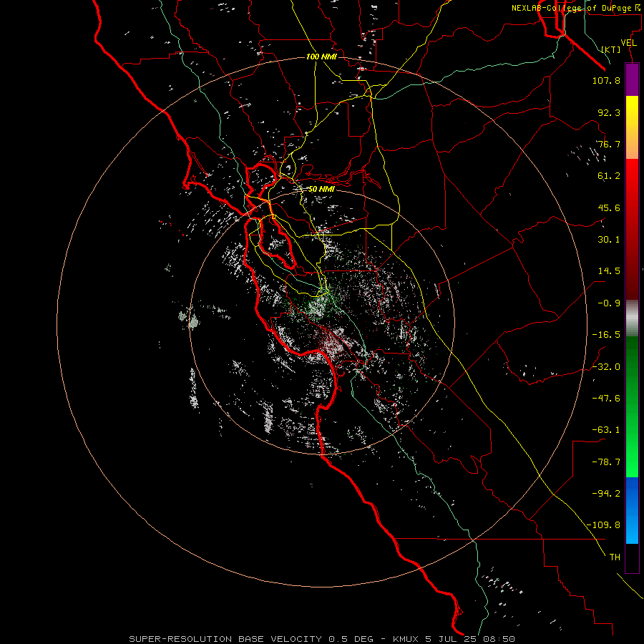
Task: Click the VEL legend heading
Action: pos(628,43)
